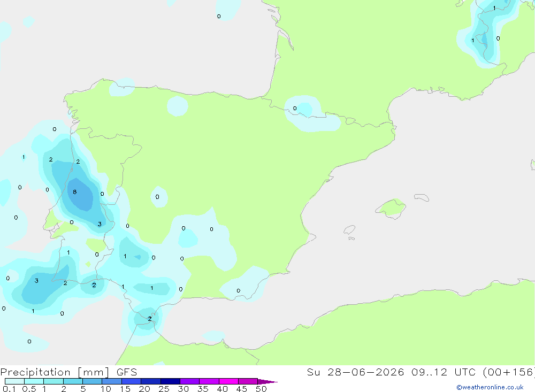Click the 2–5 mm legend color swatch

[73, 381]
